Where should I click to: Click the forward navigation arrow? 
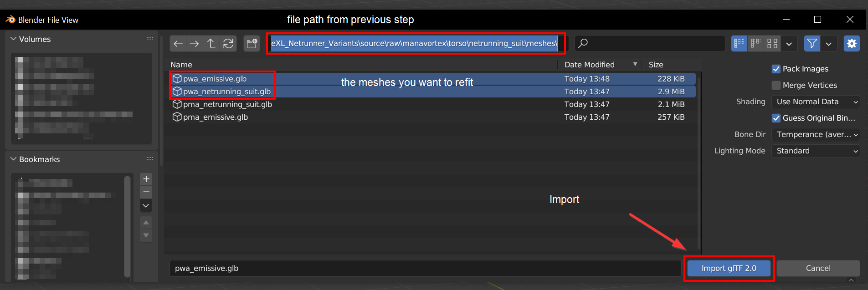tap(195, 44)
